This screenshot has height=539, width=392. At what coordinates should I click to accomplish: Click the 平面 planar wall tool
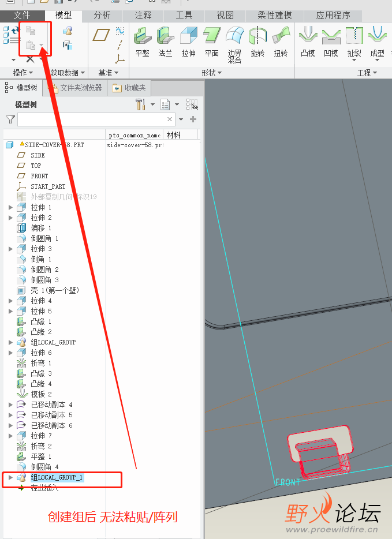(211, 41)
